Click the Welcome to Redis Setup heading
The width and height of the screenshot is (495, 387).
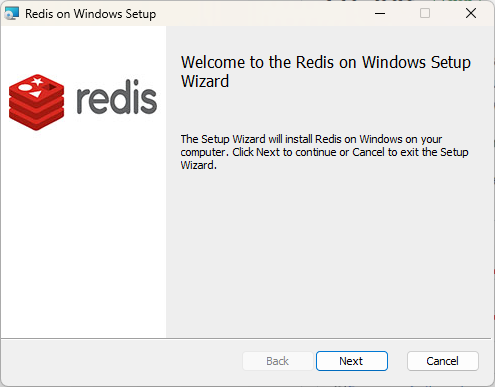click(326, 72)
